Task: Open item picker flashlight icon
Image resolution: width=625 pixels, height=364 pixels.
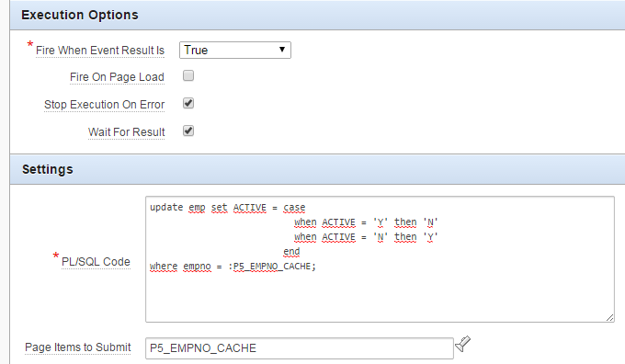Action: coord(462,344)
